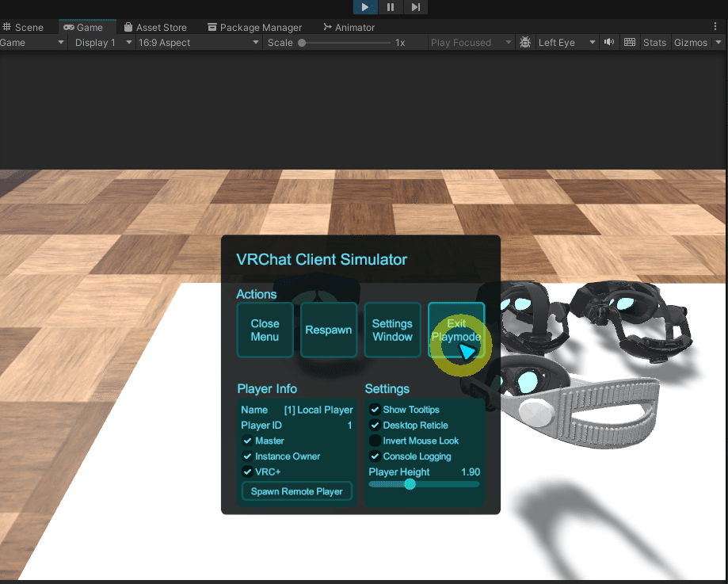This screenshot has height=584, width=728.
Task: Click the [1] Local Player name text
Action: [318, 410]
